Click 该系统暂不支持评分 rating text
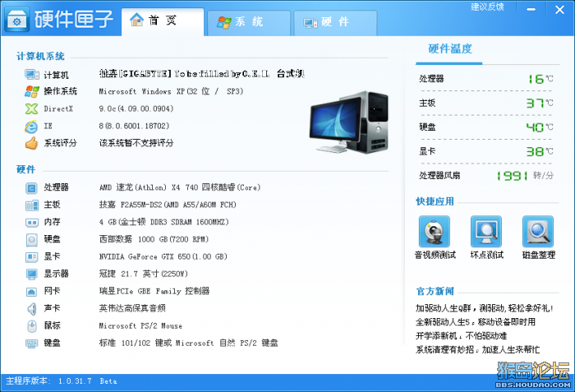 [136, 143]
